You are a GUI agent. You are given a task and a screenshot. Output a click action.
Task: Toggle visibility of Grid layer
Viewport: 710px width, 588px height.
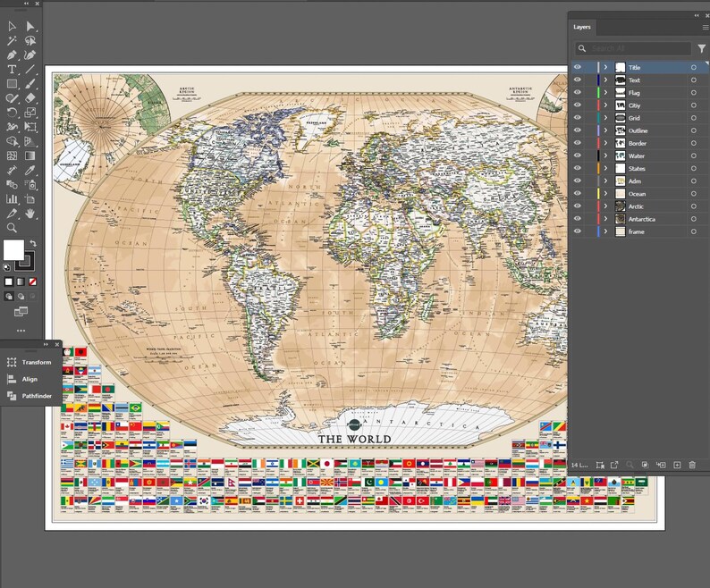(x=578, y=118)
